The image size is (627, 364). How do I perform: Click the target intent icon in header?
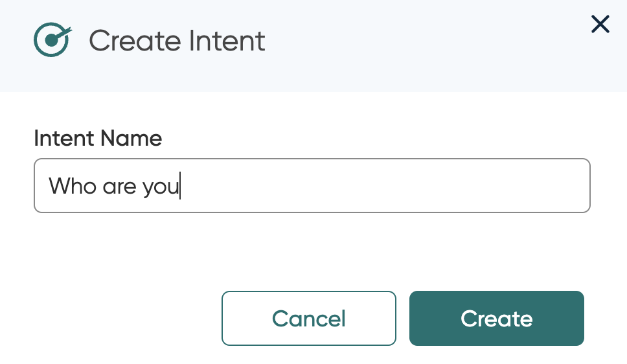(52, 40)
